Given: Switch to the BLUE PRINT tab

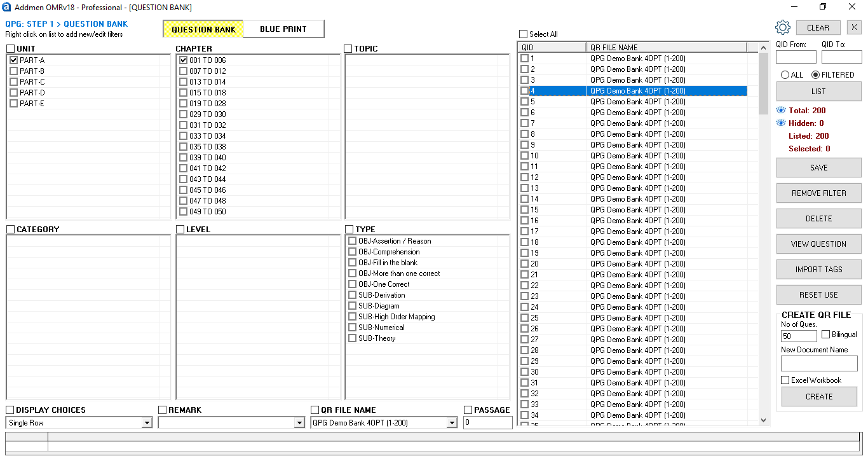Looking at the screenshot, I should (283, 29).
